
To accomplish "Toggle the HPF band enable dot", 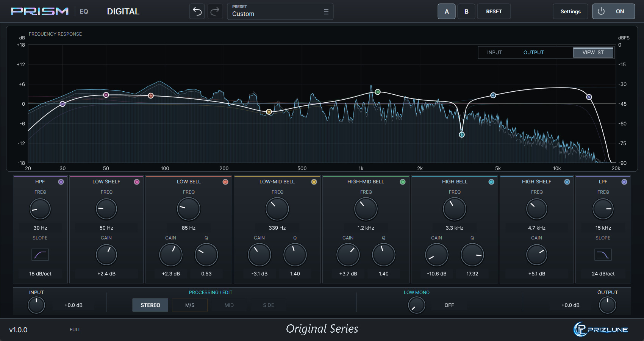I will click(x=61, y=182).
